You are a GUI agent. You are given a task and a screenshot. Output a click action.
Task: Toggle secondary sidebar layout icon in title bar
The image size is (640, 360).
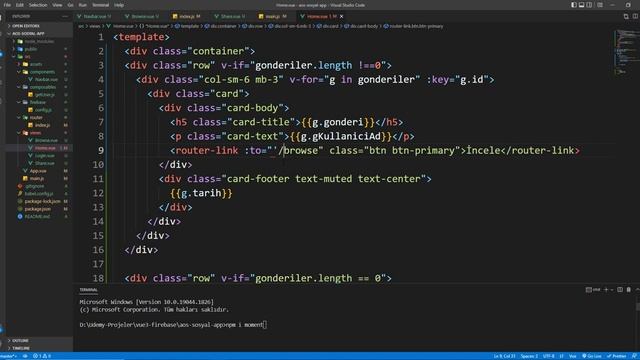tap(589, 5)
